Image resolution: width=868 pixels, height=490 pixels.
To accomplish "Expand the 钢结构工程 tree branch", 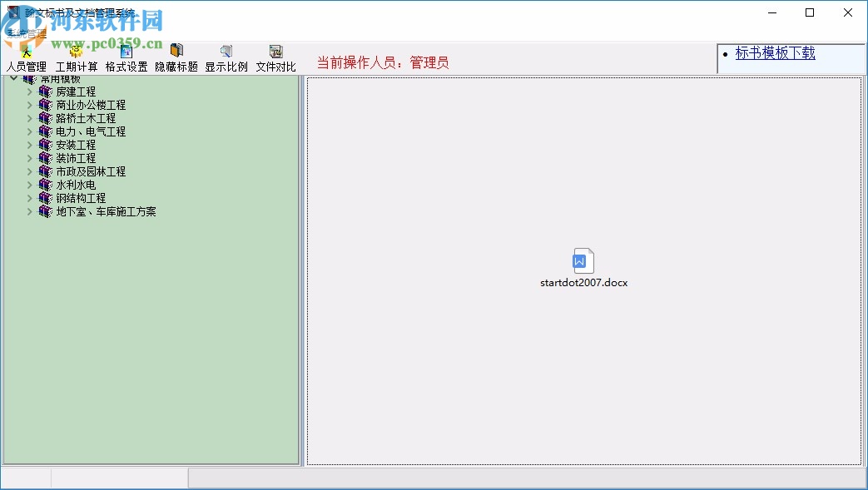I will (30, 198).
